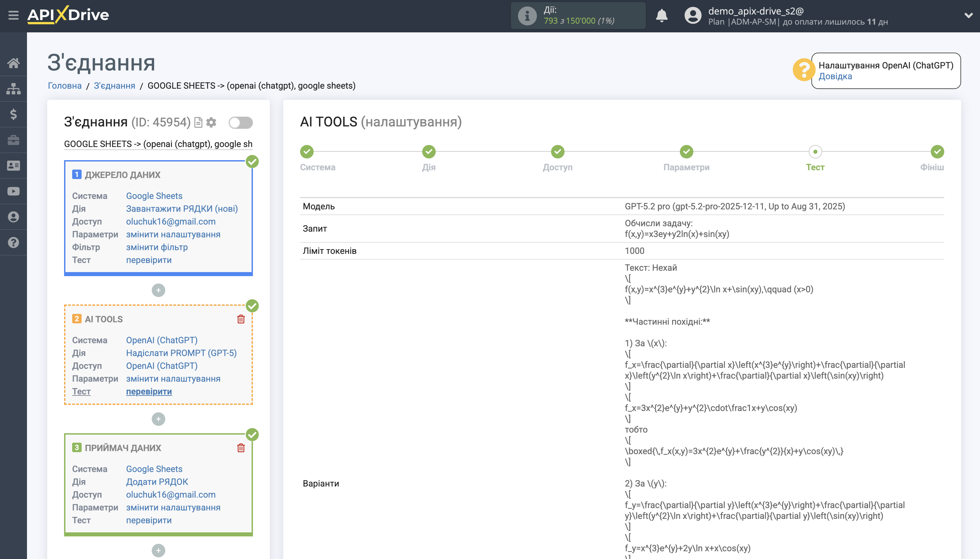980x559 pixels.
Task: Open the connections hierarchy icon in sidebar
Action: (x=14, y=88)
